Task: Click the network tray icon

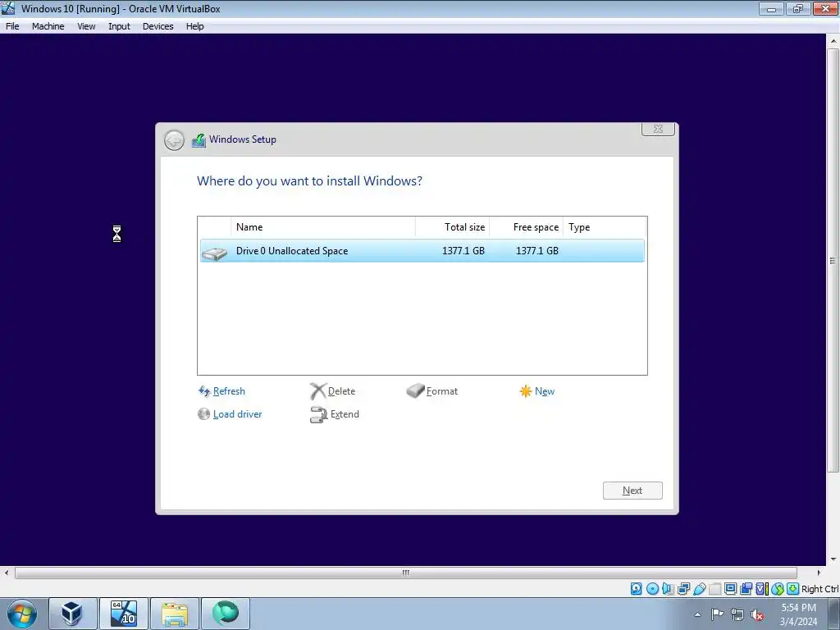Action: [x=737, y=614]
